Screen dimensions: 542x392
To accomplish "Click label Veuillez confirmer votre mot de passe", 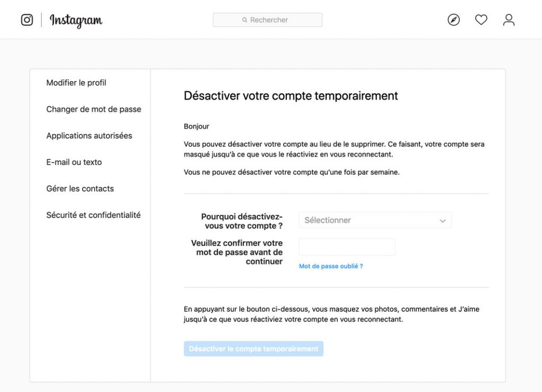I will pos(237,252).
